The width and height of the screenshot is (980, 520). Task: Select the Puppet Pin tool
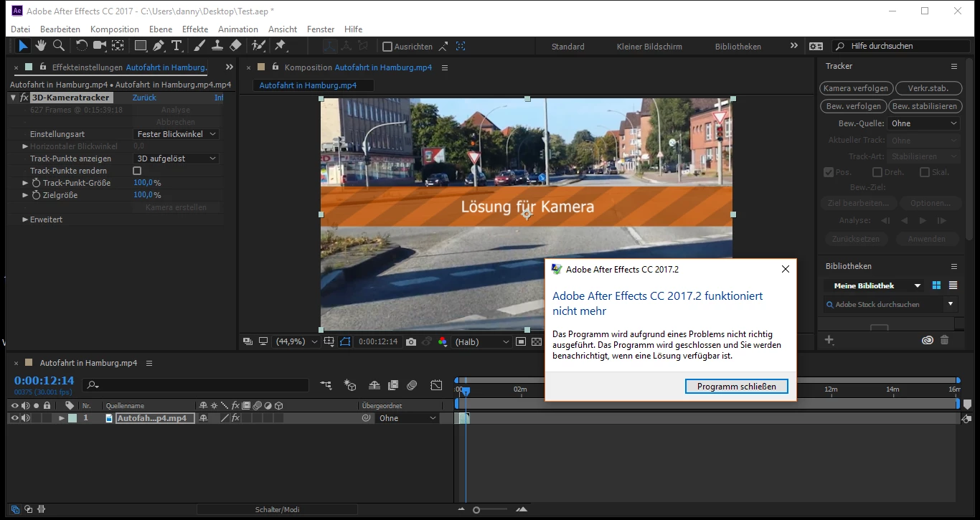point(281,46)
